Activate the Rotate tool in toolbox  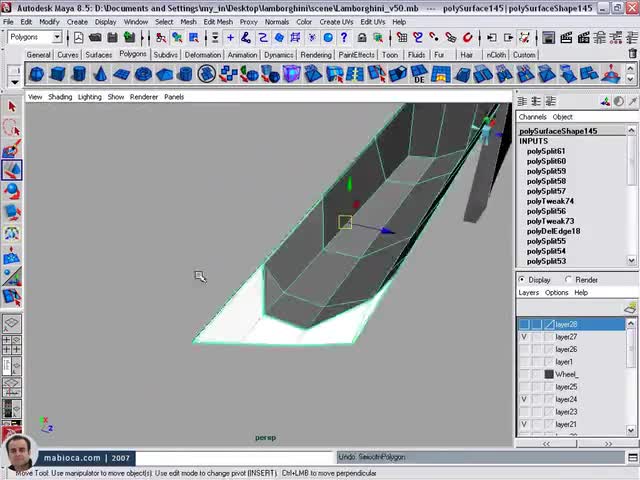pos(11,191)
